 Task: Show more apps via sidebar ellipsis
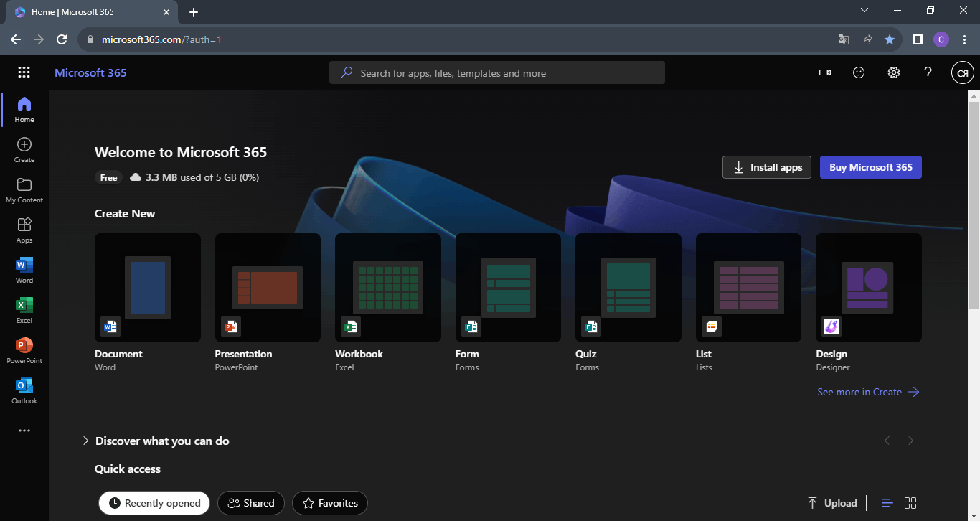(x=24, y=431)
